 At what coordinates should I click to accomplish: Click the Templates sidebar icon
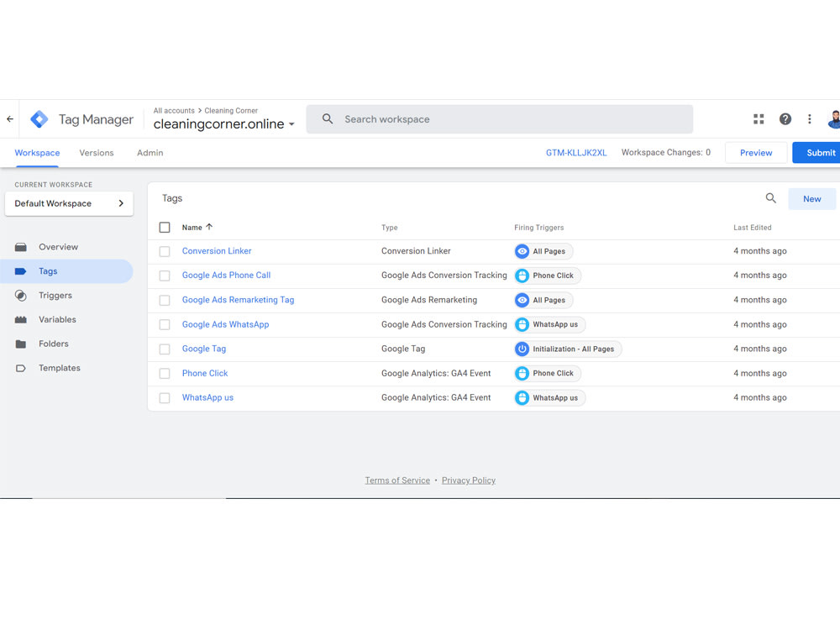21,368
